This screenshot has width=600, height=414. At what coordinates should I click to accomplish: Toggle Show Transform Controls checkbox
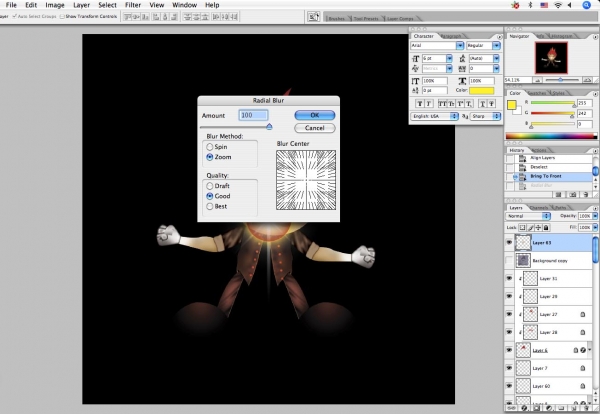[x=62, y=16]
